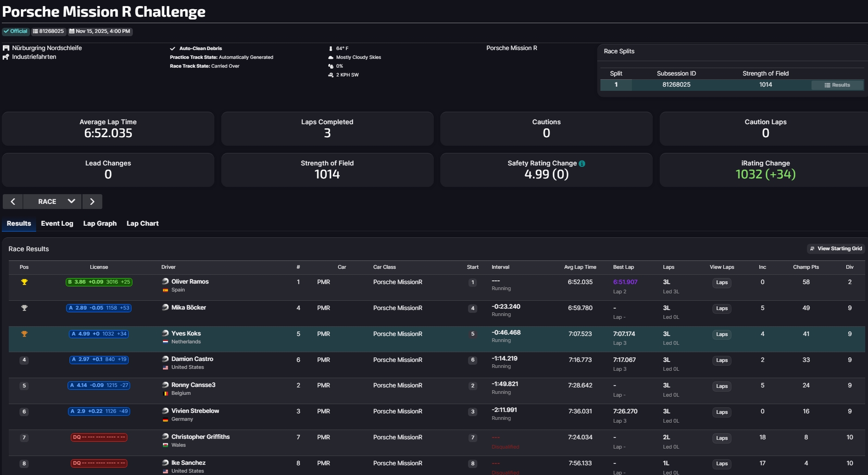Click the next session chevron arrow
Image resolution: width=868 pixels, height=475 pixels.
coord(92,202)
